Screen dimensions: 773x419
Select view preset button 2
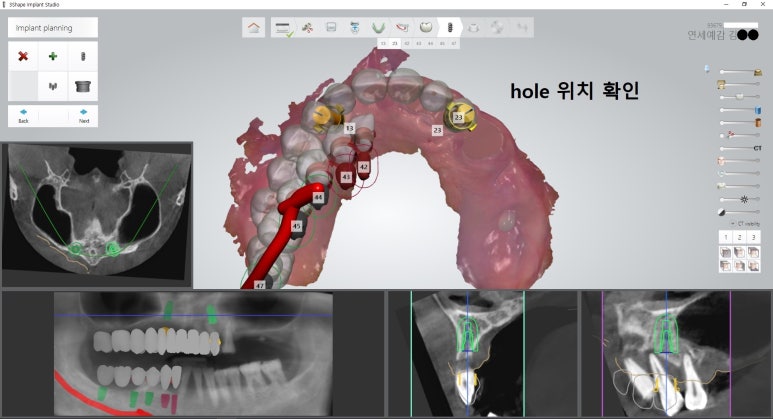point(739,237)
